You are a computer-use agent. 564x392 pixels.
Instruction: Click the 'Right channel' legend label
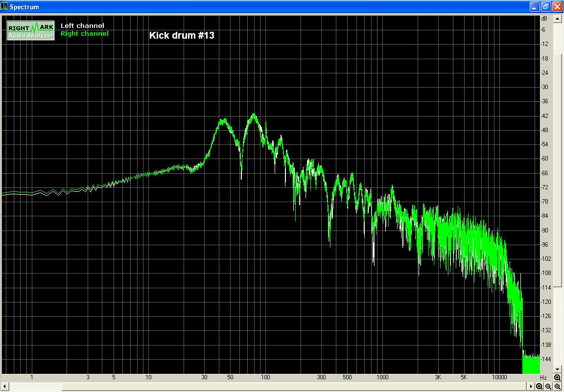click(85, 33)
